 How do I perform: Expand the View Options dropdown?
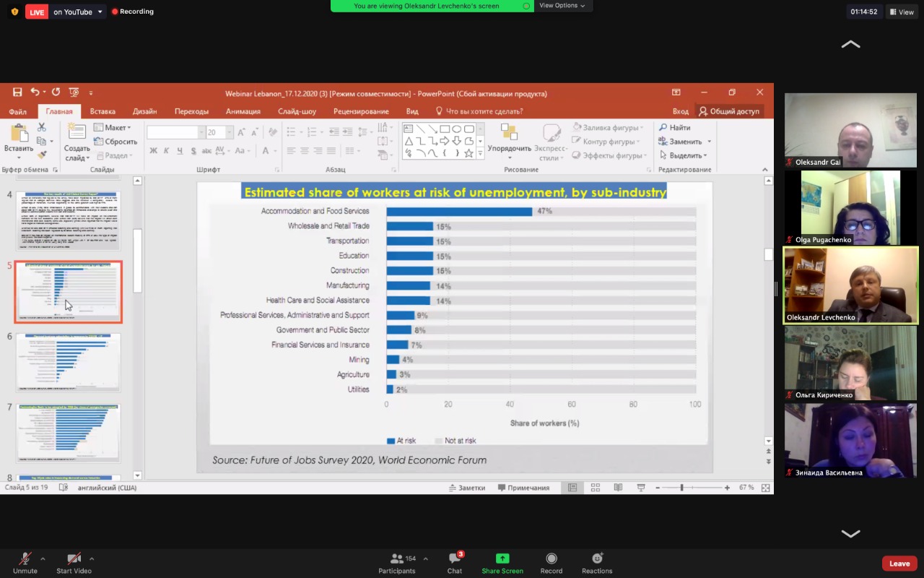(562, 6)
